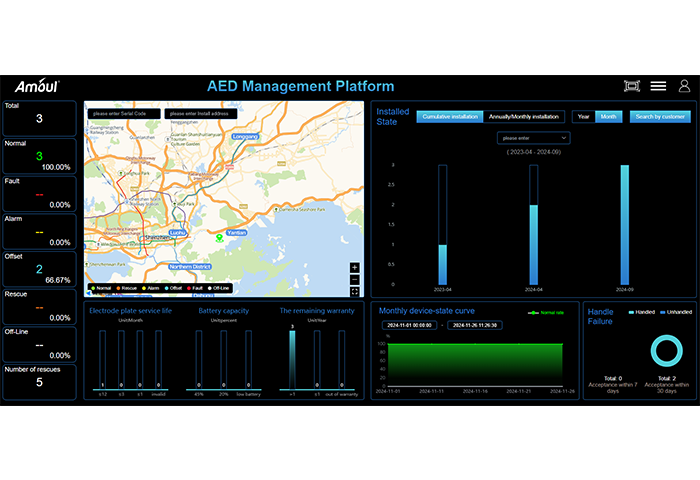
Task: Select the Year view button
Action: (x=584, y=117)
